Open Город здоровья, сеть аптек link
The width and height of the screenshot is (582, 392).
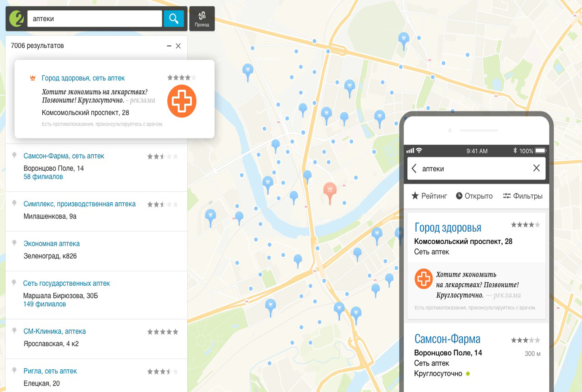point(83,78)
